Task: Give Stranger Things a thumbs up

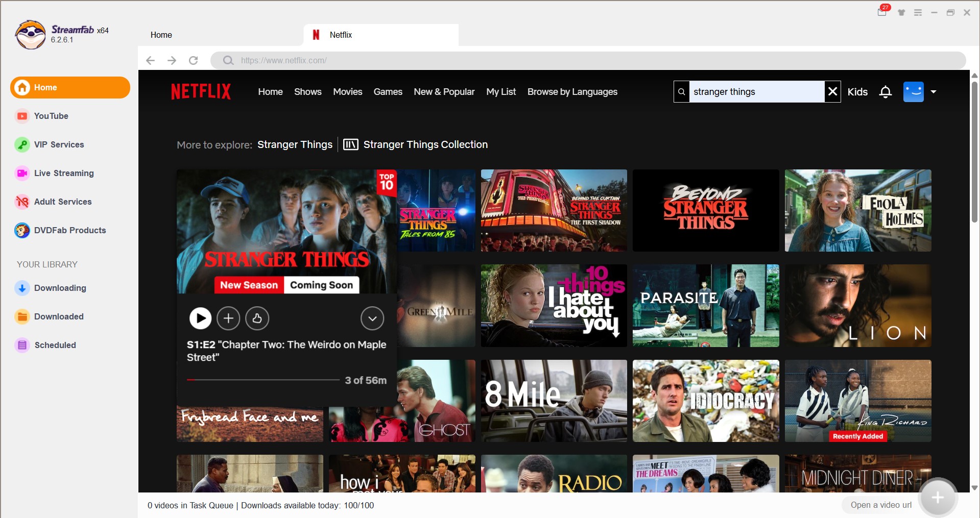Action: point(257,318)
